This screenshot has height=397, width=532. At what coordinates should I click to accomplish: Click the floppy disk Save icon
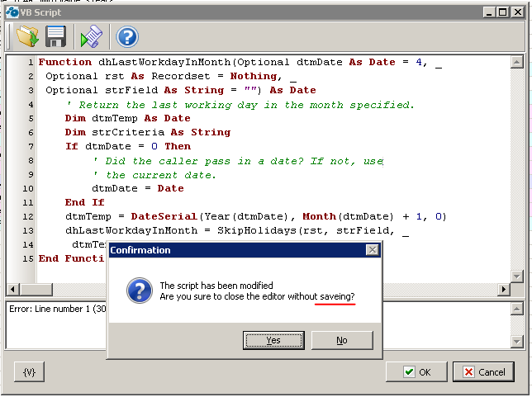pyautogui.click(x=55, y=36)
